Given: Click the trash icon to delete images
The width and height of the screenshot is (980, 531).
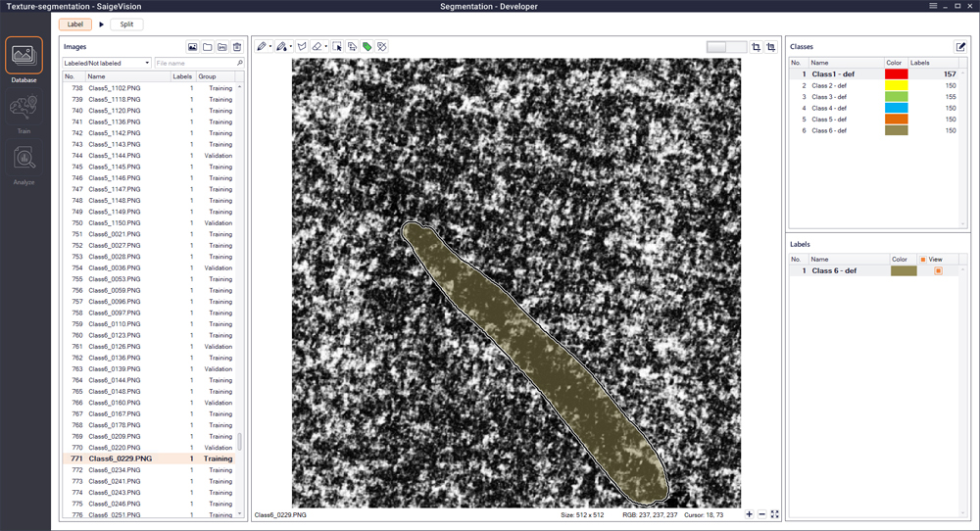Looking at the screenshot, I should tap(237, 47).
